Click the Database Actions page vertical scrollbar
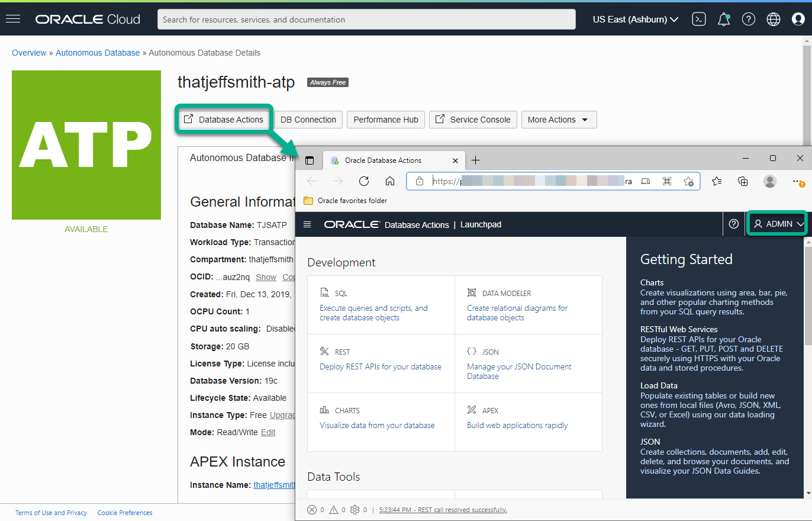Viewport: 812px width, 521px height. point(808,296)
